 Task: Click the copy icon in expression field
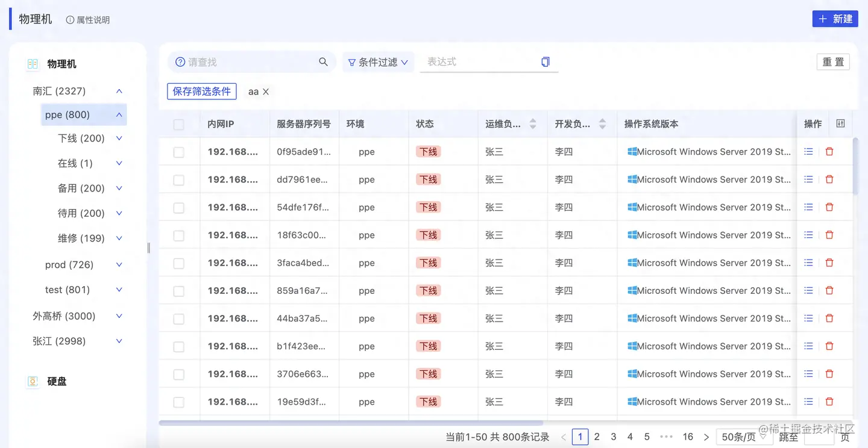pyautogui.click(x=546, y=61)
